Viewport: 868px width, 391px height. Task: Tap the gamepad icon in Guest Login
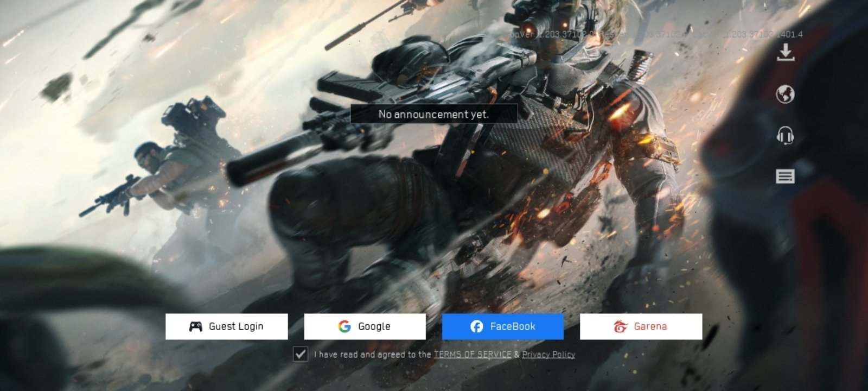point(195,326)
